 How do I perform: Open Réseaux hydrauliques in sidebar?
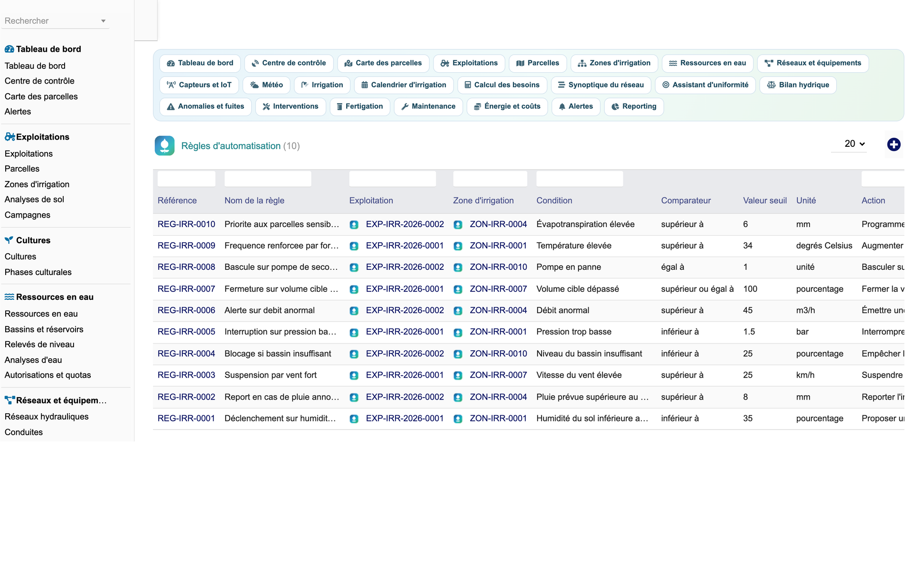(x=47, y=417)
